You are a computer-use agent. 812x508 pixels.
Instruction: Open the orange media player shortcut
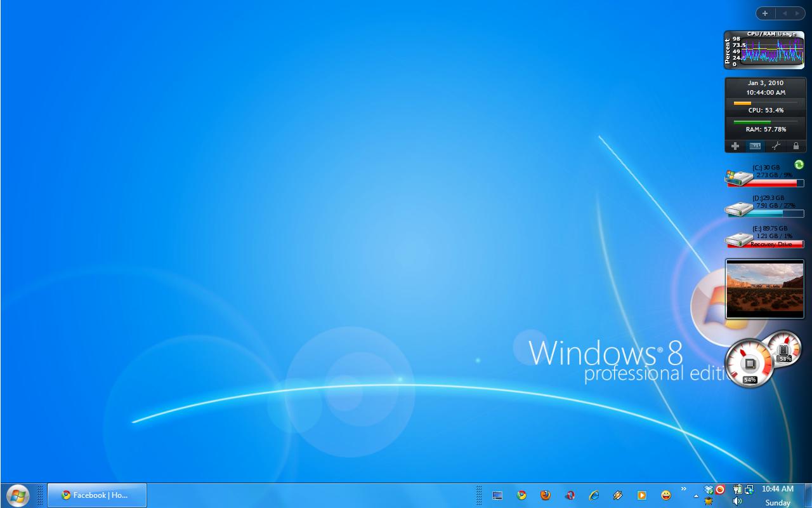pyautogui.click(x=642, y=495)
